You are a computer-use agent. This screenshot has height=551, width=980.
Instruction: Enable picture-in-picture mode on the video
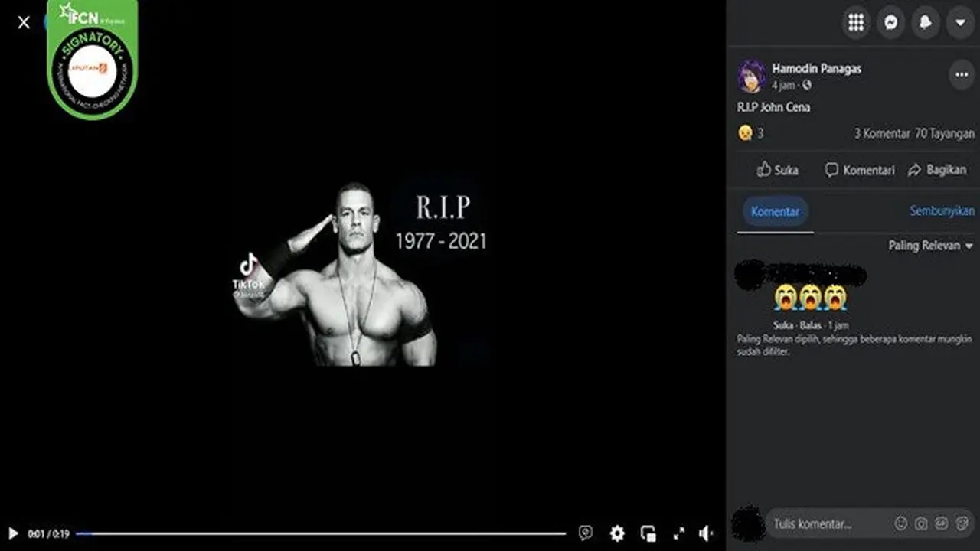coord(648,533)
